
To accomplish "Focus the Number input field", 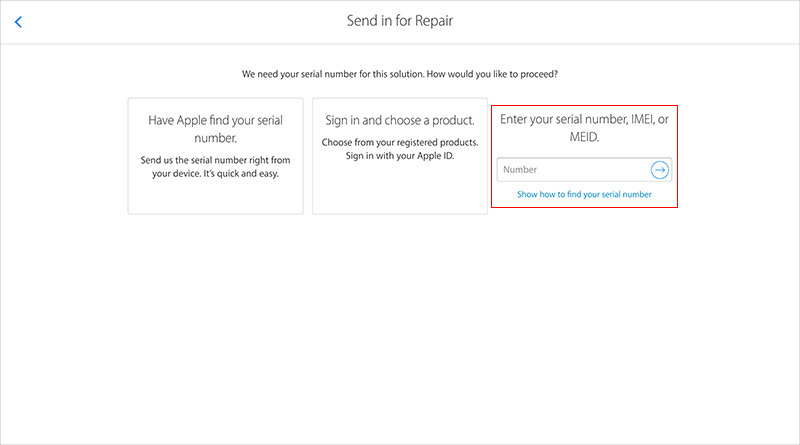I will coord(584,170).
